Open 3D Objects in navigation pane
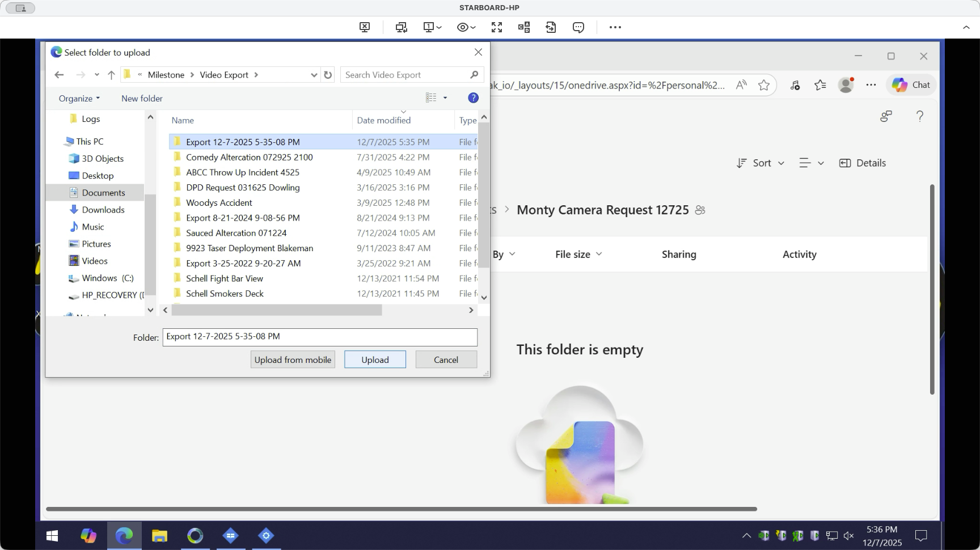Screen dimensions: 980x550 tap(102, 158)
